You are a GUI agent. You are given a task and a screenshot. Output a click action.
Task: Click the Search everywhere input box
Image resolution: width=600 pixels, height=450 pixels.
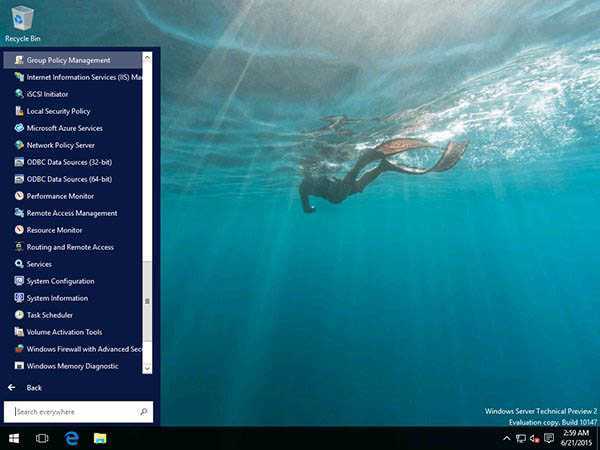(x=78, y=412)
